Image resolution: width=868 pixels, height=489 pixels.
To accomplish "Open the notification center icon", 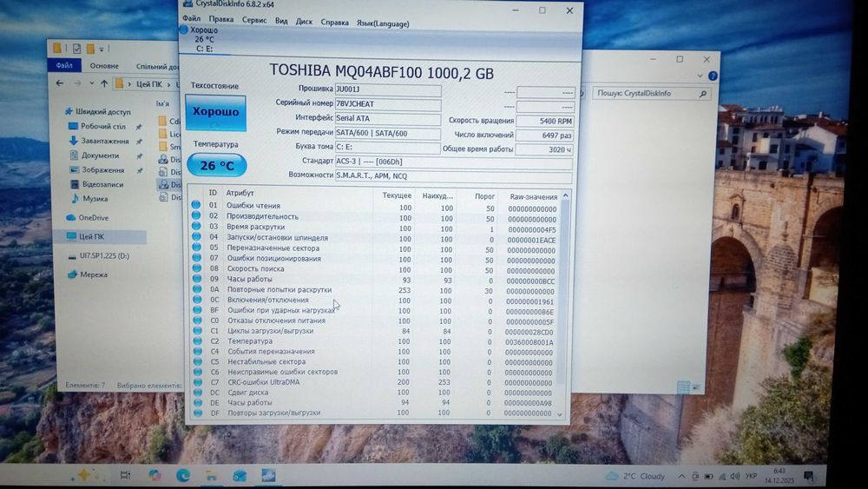I will click(x=809, y=476).
